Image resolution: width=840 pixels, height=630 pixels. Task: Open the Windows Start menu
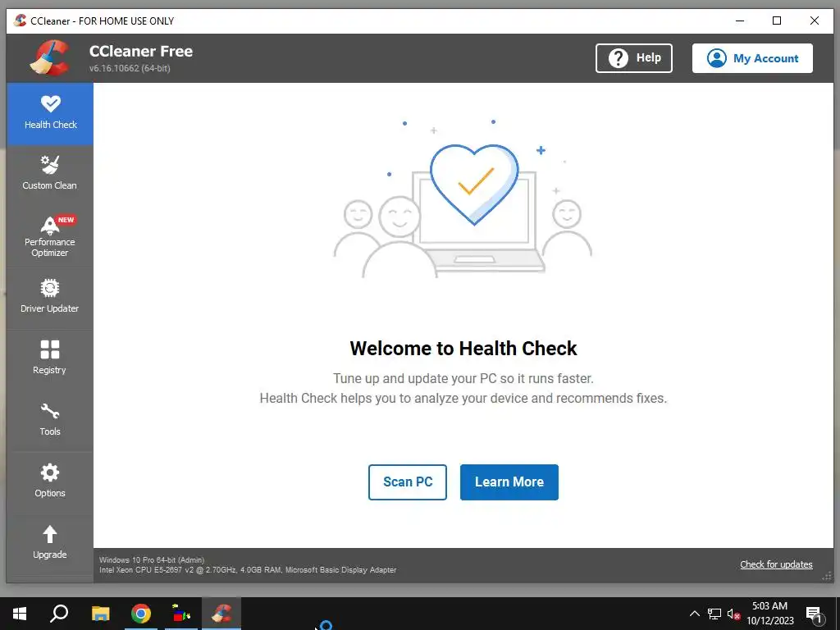(x=20, y=614)
